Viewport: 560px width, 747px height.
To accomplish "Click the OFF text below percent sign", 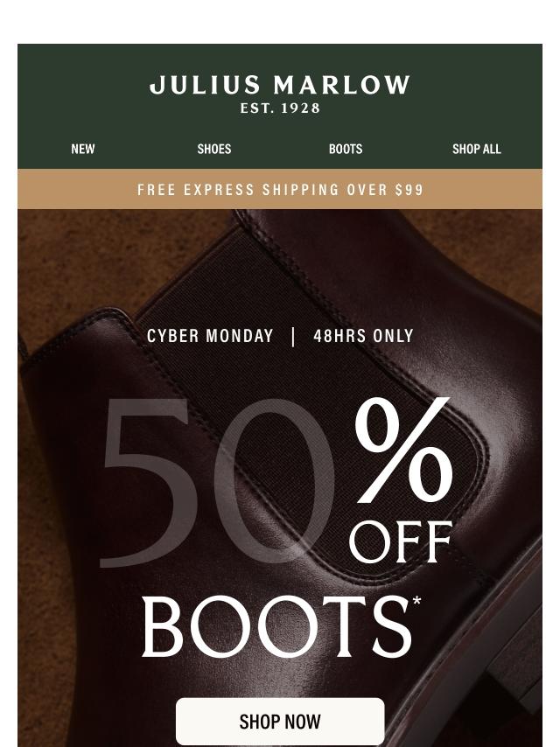I will click(x=401, y=541).
